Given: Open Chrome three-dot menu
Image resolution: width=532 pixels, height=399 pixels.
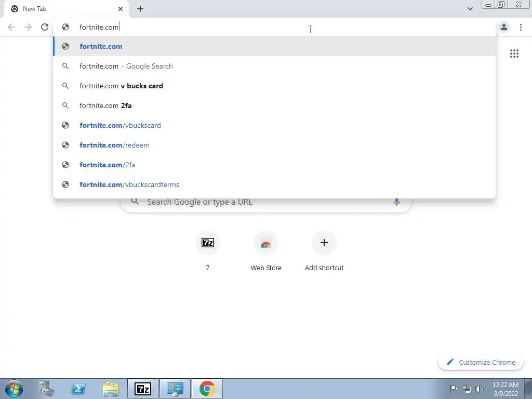Looking at the screenshot, I should pos(521,27).
